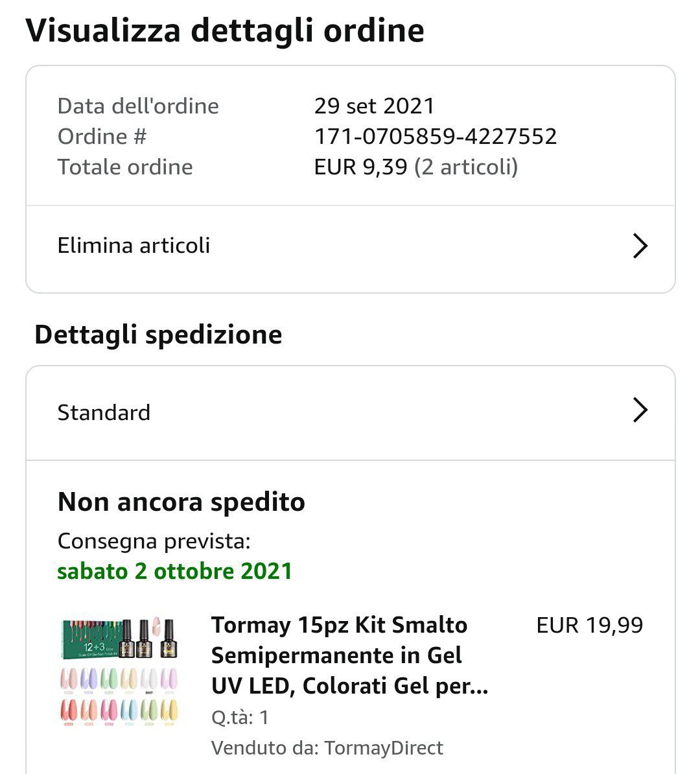
Task: Click the order number 171-0705859-4227552
Action: [435, 136]
